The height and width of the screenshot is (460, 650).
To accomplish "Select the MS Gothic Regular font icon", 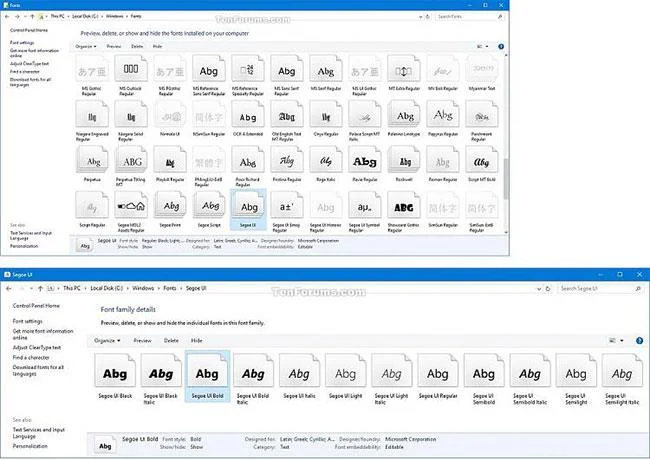I will coord(92,70).
